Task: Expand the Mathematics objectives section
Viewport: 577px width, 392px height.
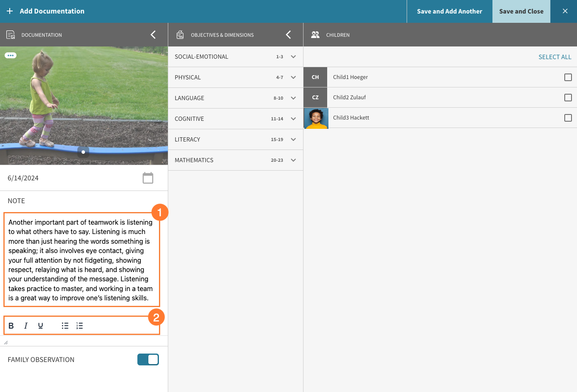Action: tap(293, 160)
